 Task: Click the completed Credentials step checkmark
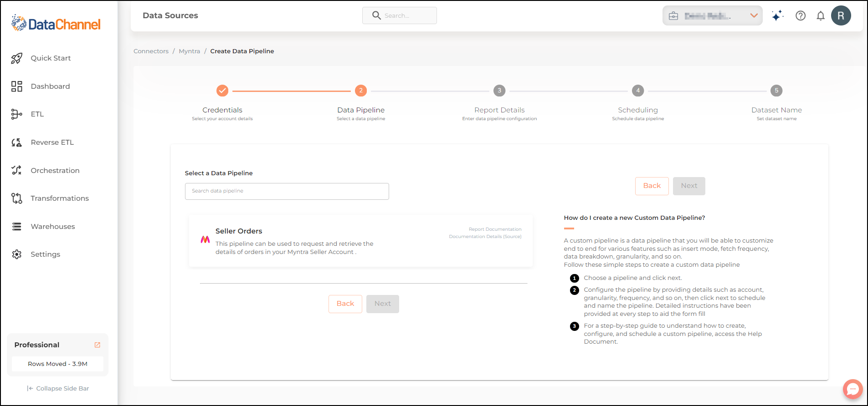point(222,91)
